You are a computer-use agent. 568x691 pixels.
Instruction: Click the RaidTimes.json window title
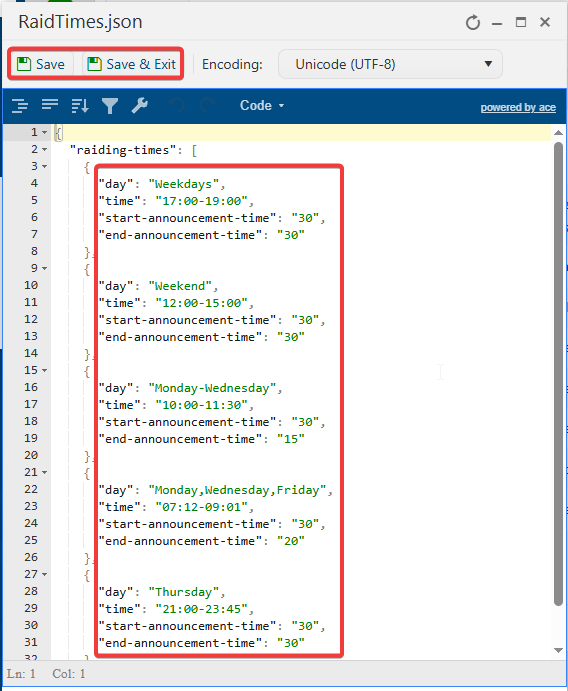tap(80, 22)
